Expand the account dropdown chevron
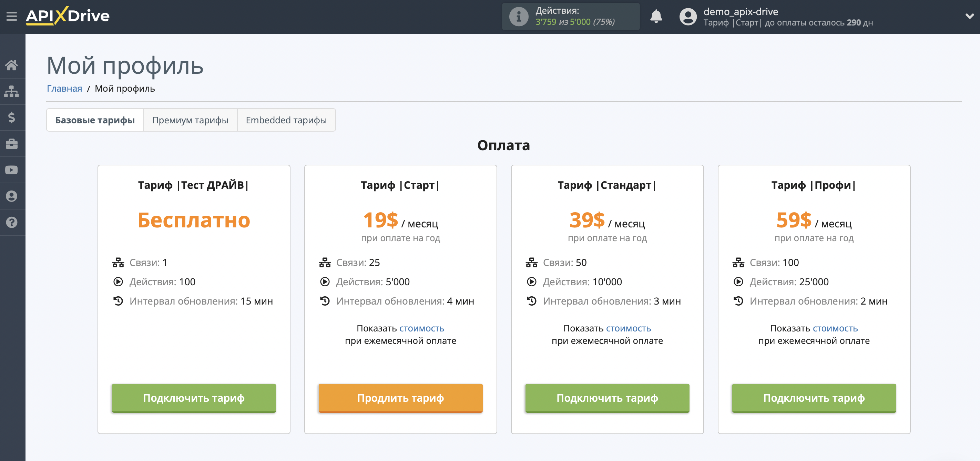Viewport: 980px width, 461px height. tap(969, 16)
